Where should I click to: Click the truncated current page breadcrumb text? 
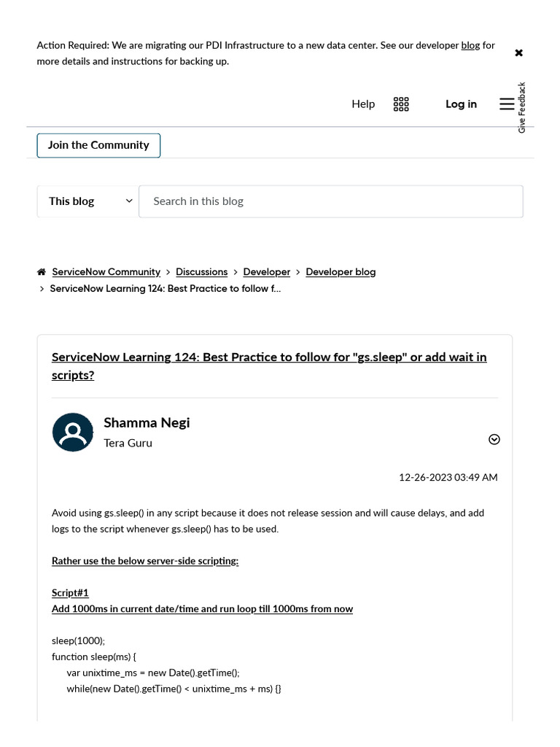(166, 289)
